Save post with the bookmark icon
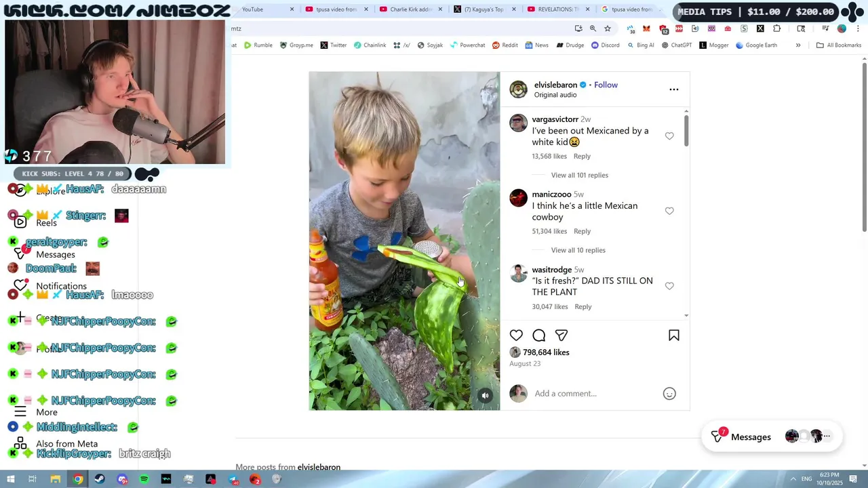The image size is (868, 488). pos(674,335)
